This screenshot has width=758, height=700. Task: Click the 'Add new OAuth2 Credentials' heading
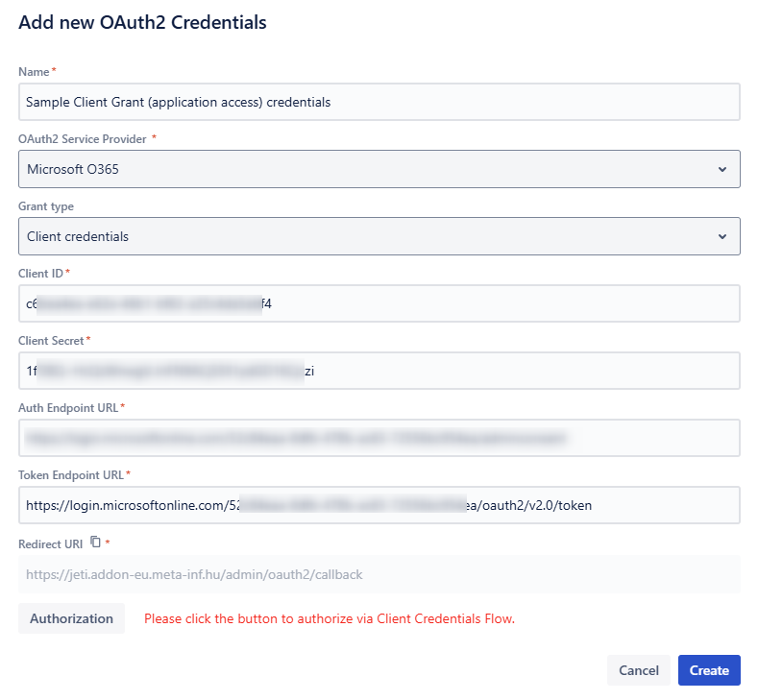click(142, 22)
